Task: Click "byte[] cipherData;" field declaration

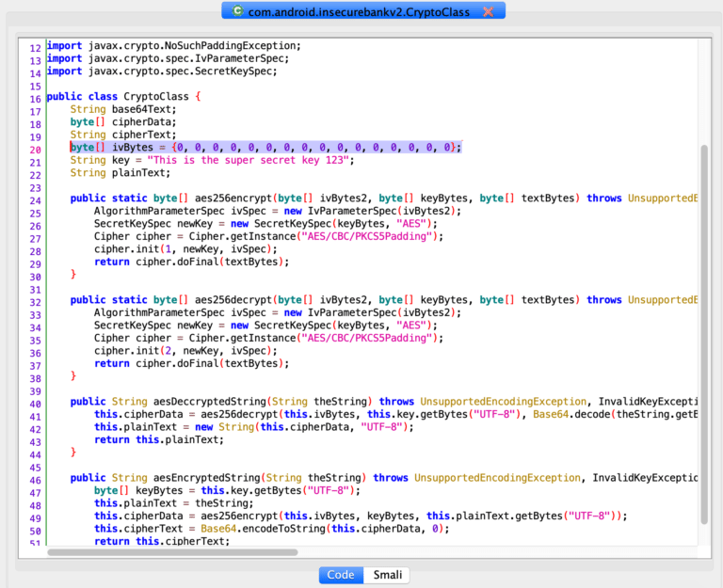Action: click(123, 122)
